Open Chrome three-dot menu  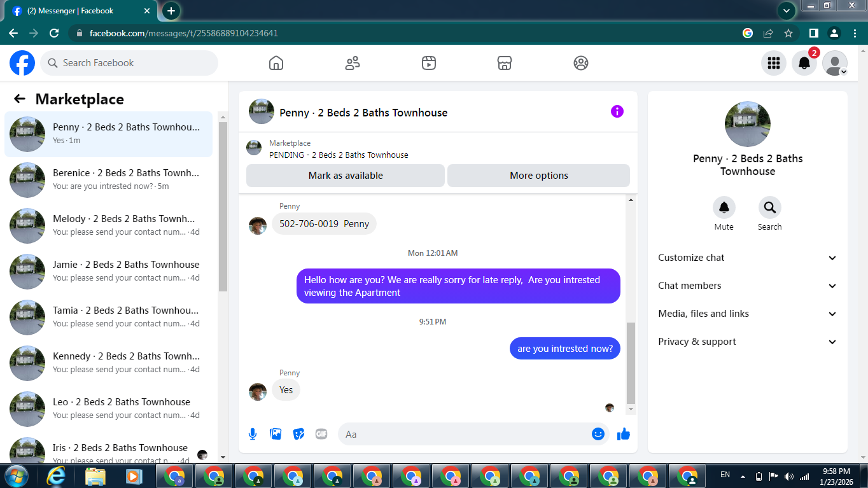pyautogui.click(x=853, y=33)
